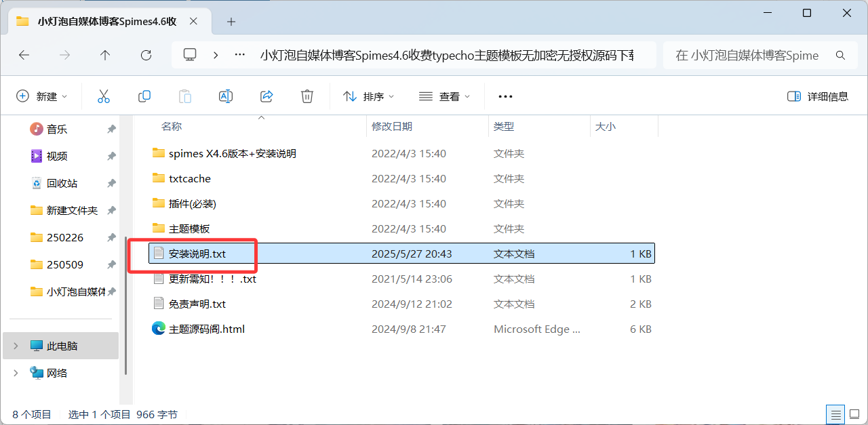Select 网络 in navigation pane
The image size is (868, 425).
coord(61,373)
